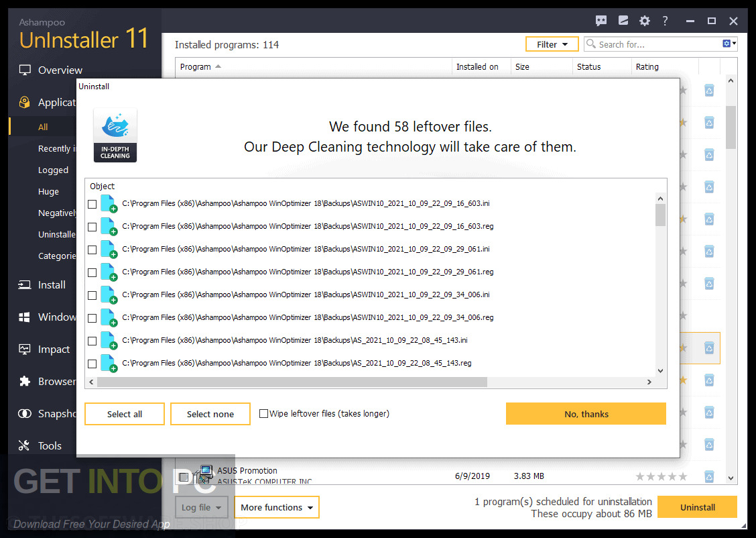Click the Snapshots sidebar icon
This screenshot has width=756, height=538.
click(x=25, y=413)
